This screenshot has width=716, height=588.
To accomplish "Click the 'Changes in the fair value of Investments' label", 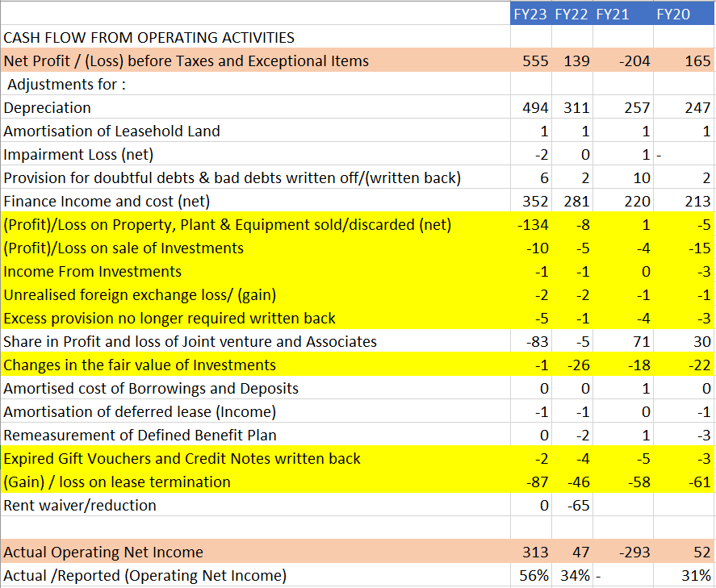I will coord(140,365).
